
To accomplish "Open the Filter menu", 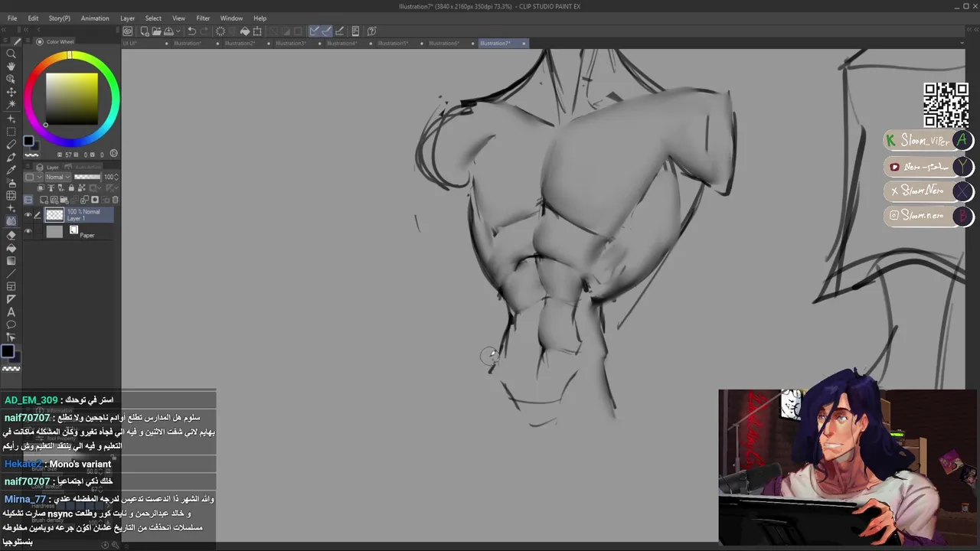I will click(x=203, y=18).
